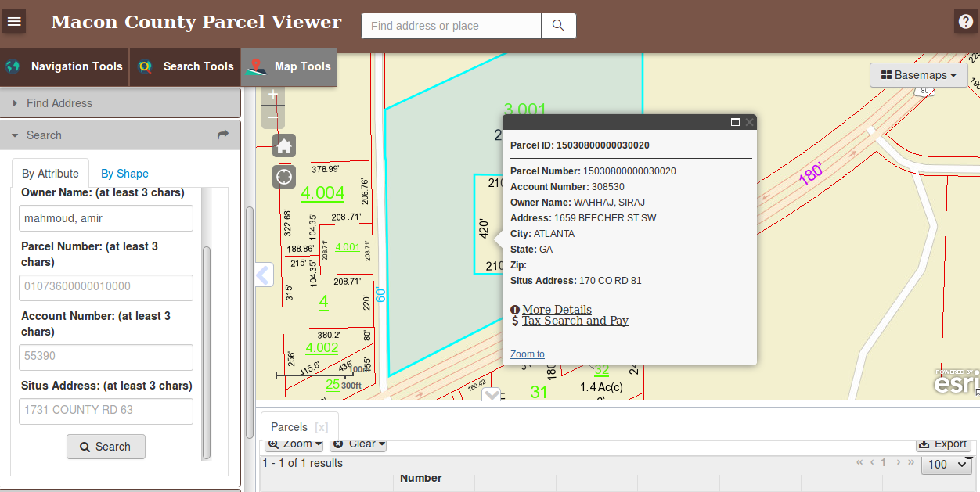
Task: Click the Parcel Number input field
Action: tap(106, 287)
